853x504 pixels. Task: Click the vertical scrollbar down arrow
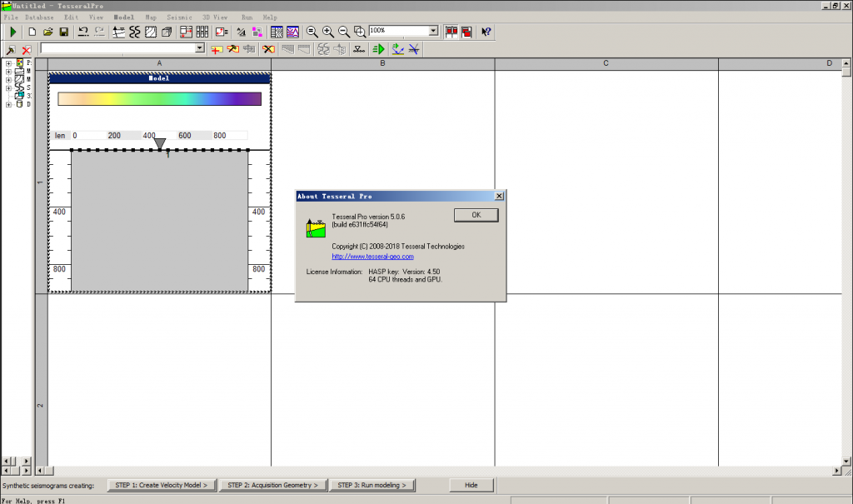[846, 461]
